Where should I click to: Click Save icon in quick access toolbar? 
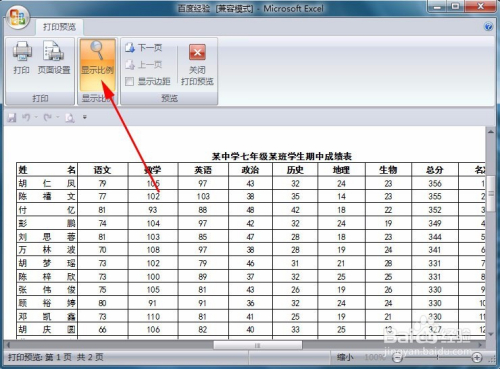pos(12,117)
